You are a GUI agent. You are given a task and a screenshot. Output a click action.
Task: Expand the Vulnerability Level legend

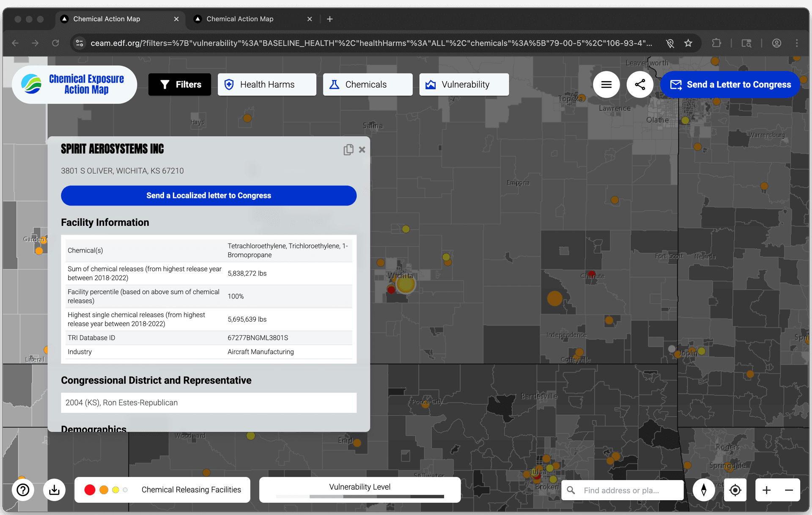click(359, 487)
